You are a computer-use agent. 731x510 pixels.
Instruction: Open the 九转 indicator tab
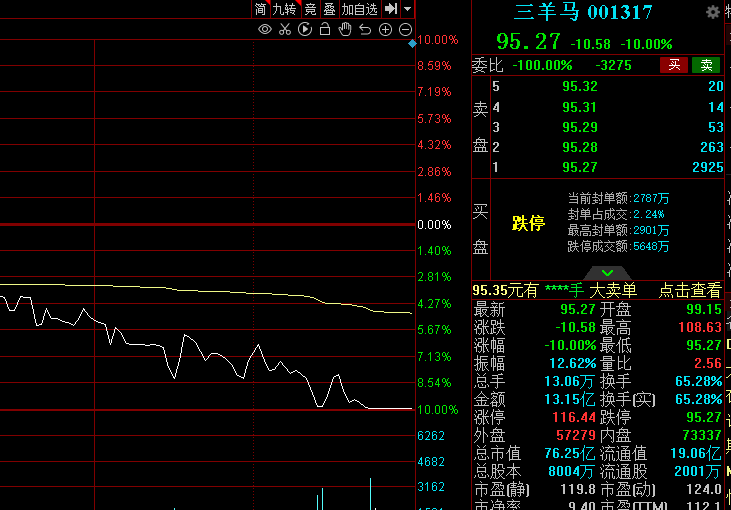[x=285, y=9]
